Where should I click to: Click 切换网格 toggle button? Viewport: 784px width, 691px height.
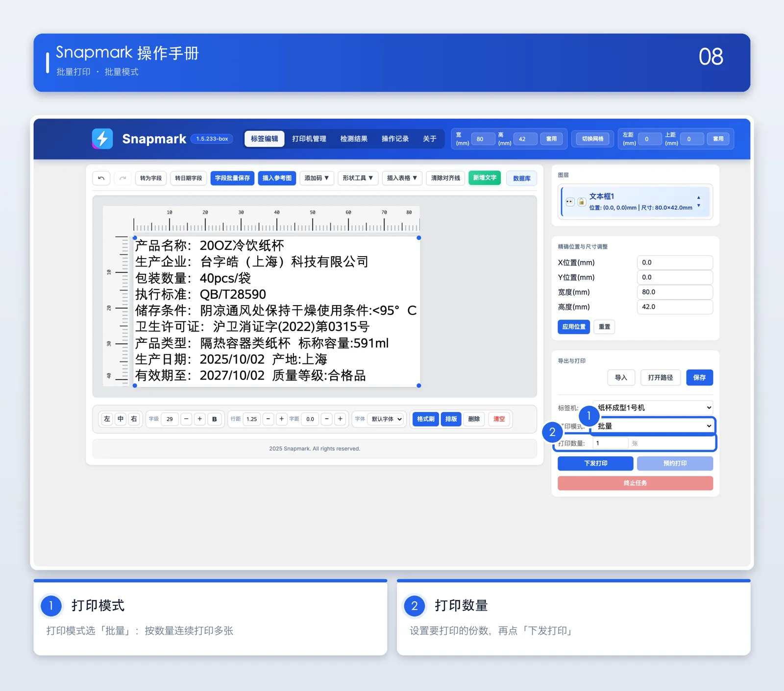pos(593,139)
